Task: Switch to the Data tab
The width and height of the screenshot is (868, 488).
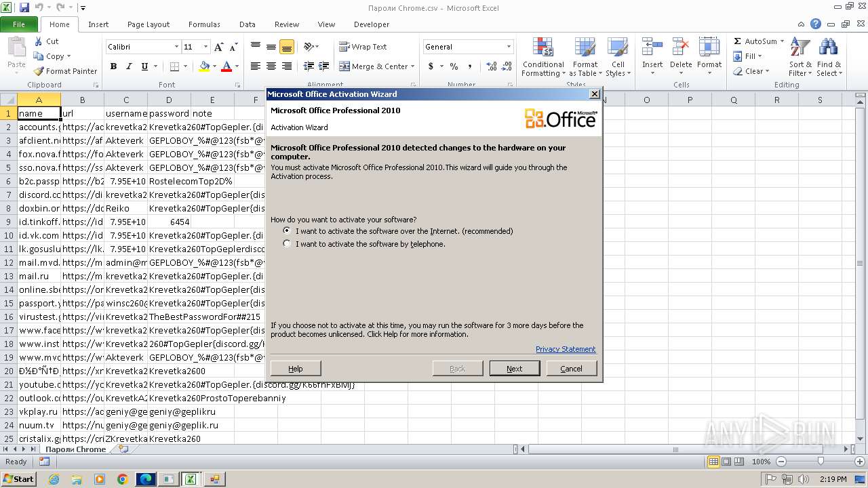Action: pyautogui.click(x=248, y=24)
